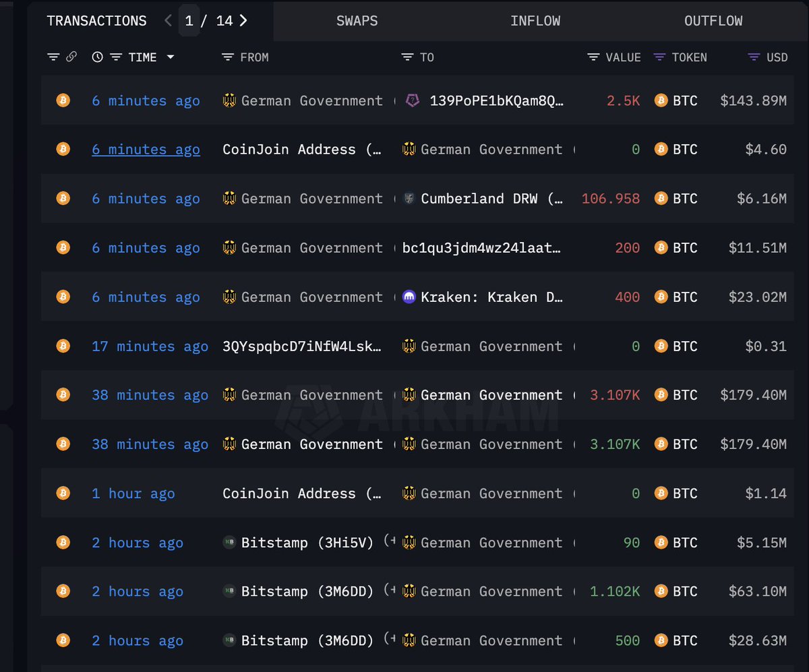Image resolution: width=809 pixels, height=672 pixels.
Task: Click Bitcoin icon on the $0.31 row
Action: (x=63, y=346)
